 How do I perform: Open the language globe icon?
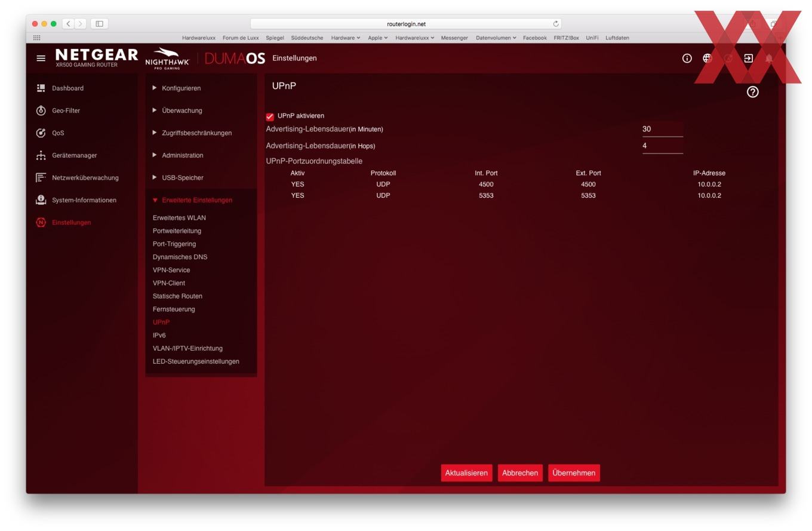point(707,58)
